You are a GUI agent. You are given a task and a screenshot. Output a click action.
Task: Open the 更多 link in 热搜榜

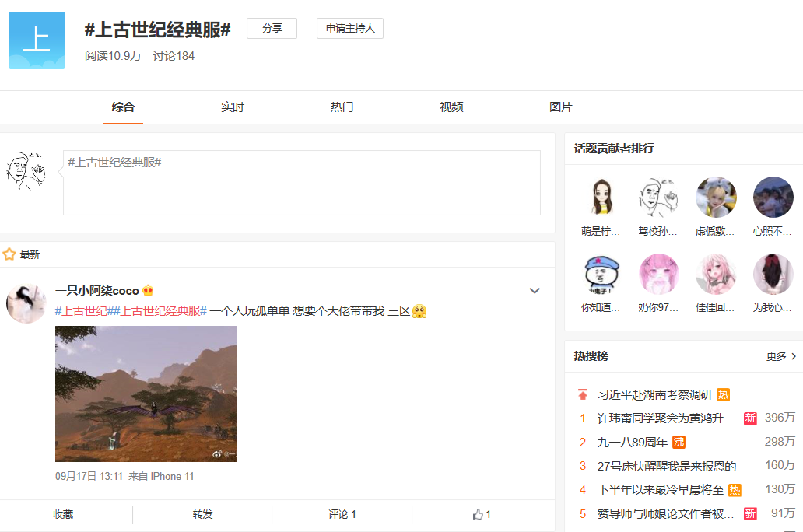tap(777, 356)
